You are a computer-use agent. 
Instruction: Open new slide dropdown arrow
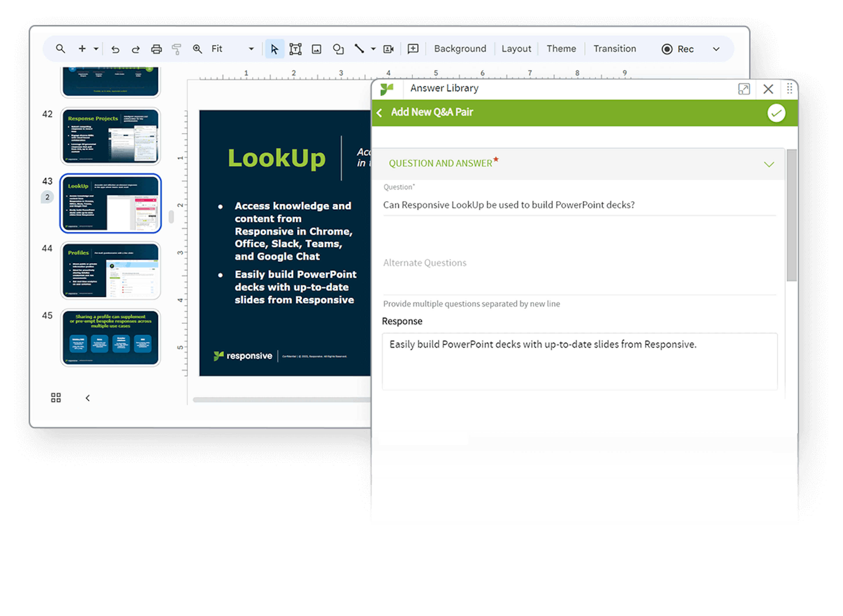click(x=96, y=49)
